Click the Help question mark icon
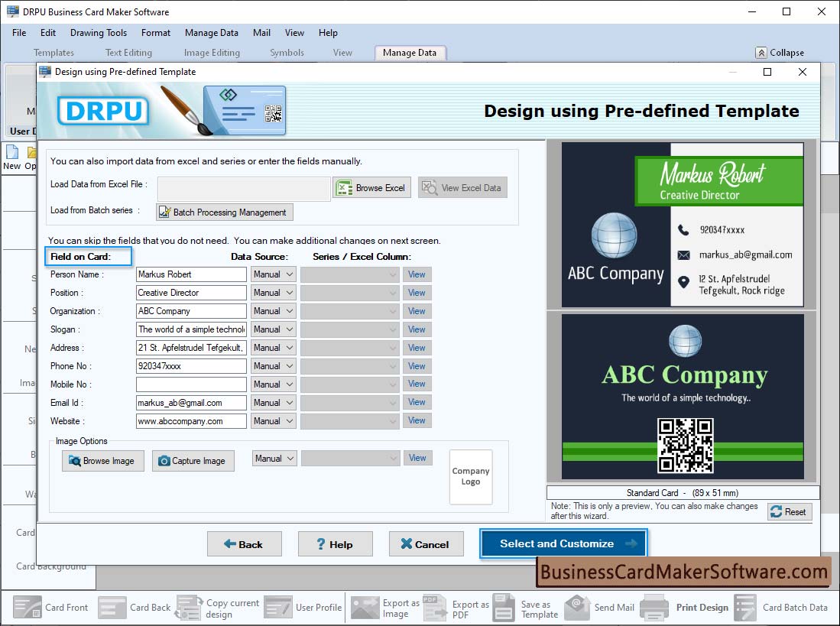840x626 pixels. (x=320, y=544)
